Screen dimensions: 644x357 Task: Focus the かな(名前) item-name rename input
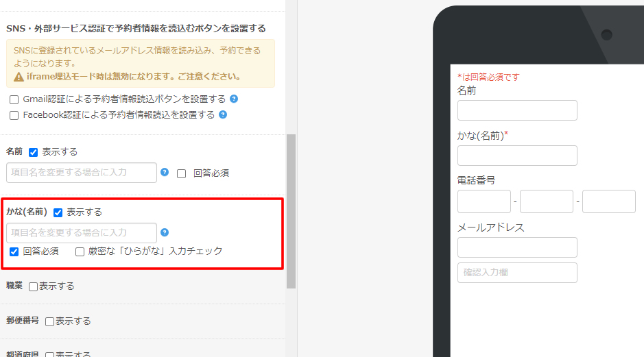pyautogui.click(x=82, y=233)
